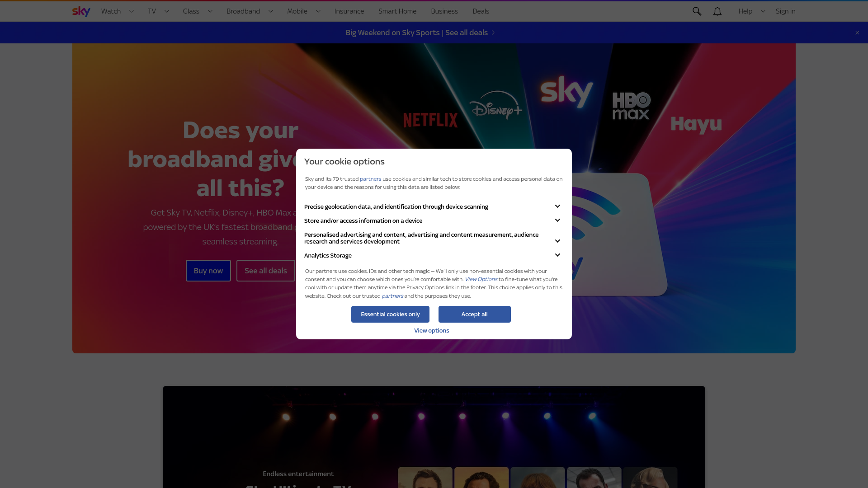Click the Hayu logo in hero

[x=696, y=125]
